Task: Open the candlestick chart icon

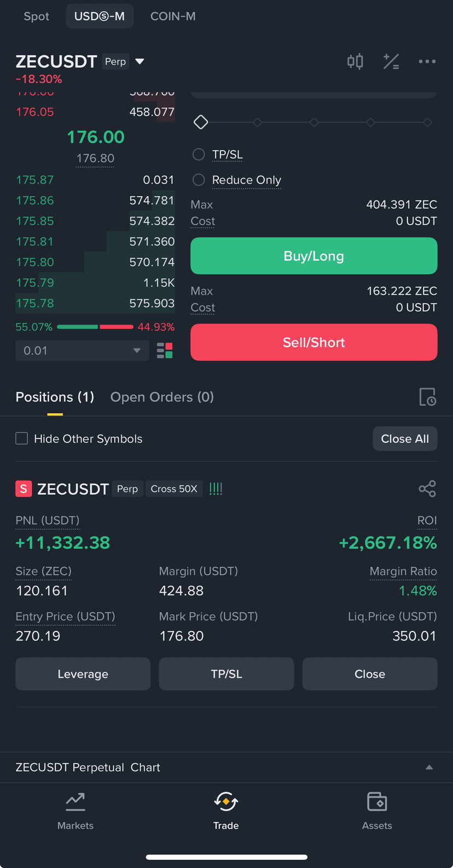Action: click(355, 61)
